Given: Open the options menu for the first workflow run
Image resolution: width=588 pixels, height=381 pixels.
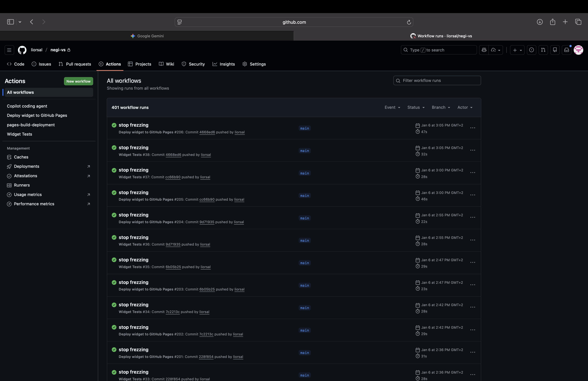Looking at the screenshot, I should pos(473,128).
